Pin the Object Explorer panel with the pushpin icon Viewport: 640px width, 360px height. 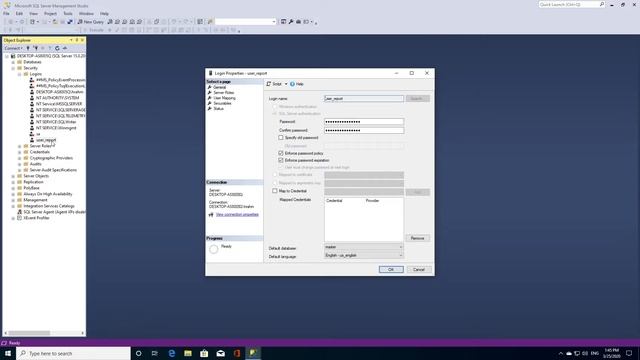coord(77,40)
